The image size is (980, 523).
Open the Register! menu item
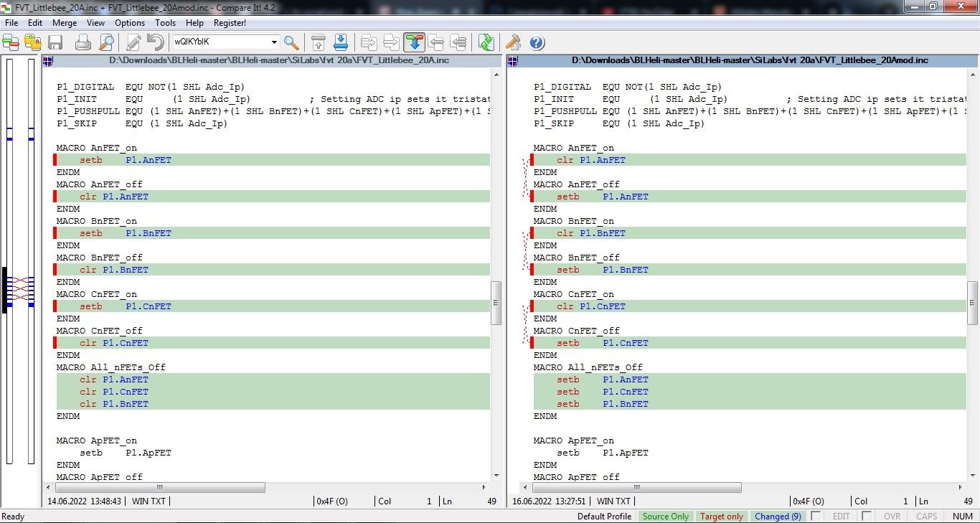coord(230,23)
